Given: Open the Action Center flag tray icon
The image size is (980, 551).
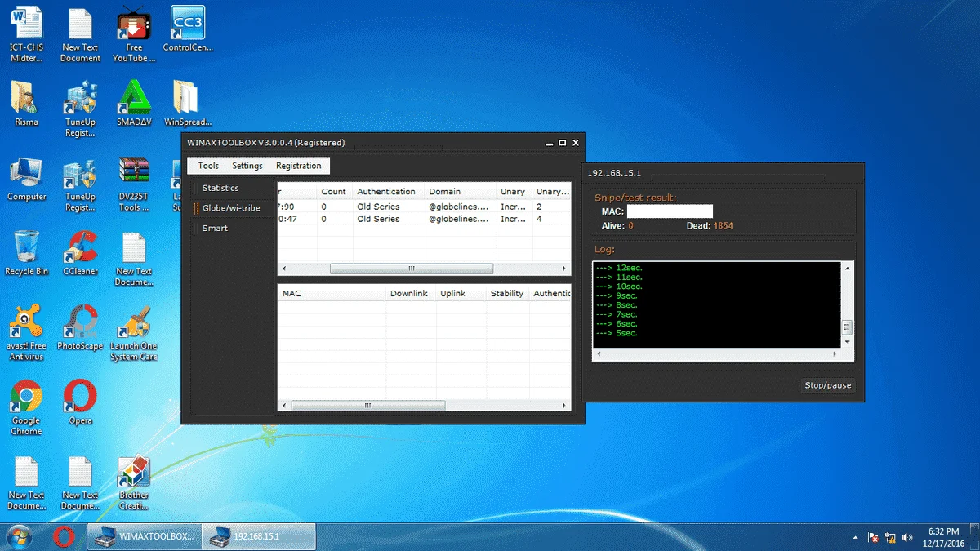Looking at the screenshot, I should [x=874, y=538].
